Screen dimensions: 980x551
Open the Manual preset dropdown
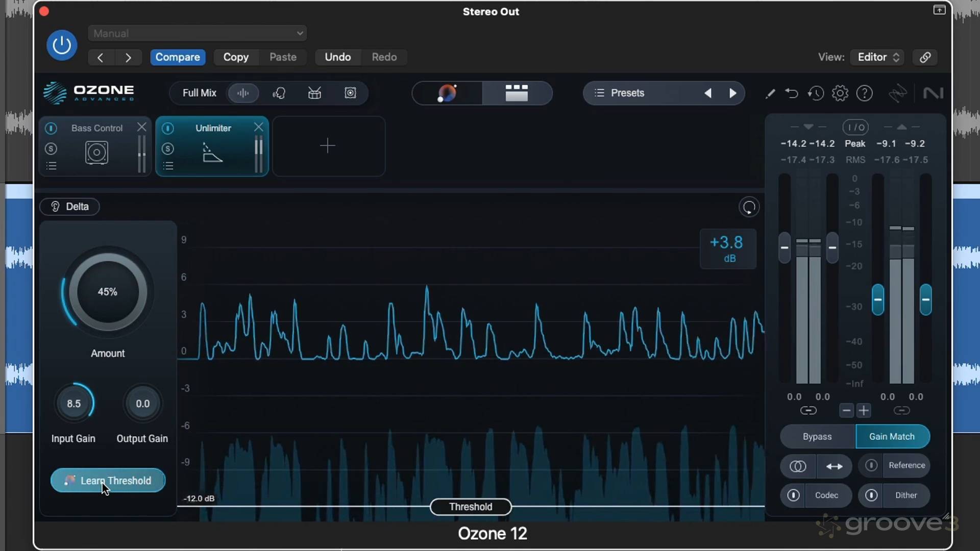click(197, 33)
